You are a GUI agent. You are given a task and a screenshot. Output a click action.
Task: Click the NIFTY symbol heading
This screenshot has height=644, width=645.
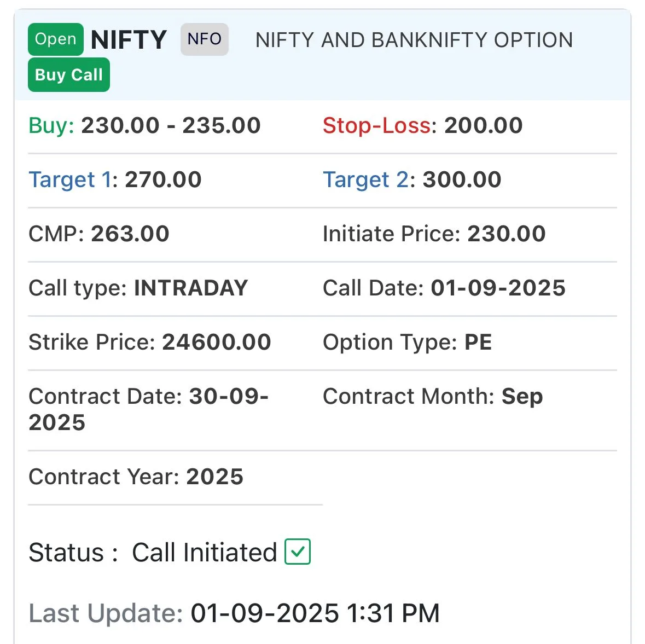point(129,40)
